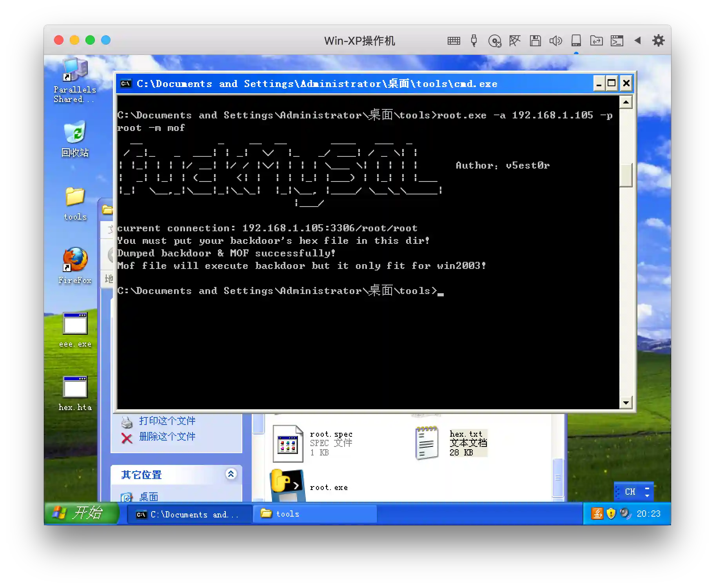Click the 删除这个文件 link
The height and width of the screenshot is (588, 715).
[167, 437]
